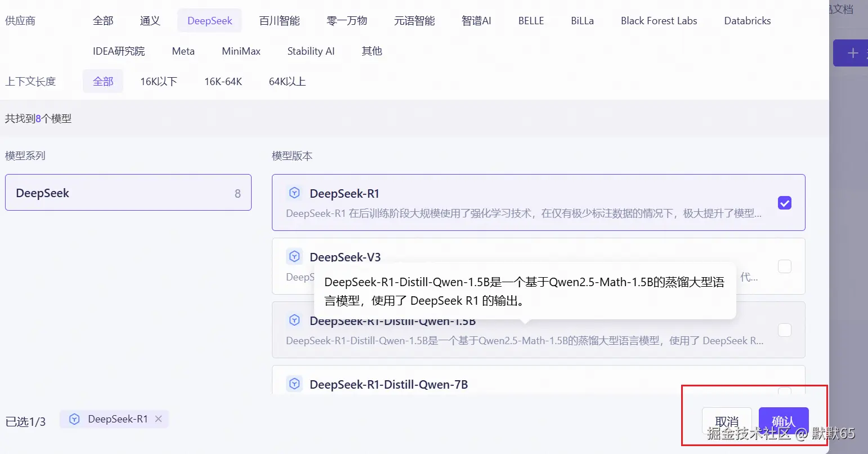Filter providers by 智谱AI
The image size is (868, 454).
pyautogui.click(x=476, y=21)
